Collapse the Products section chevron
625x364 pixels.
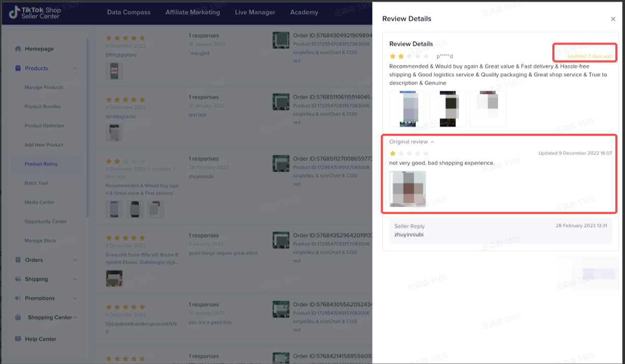(75, 68)
